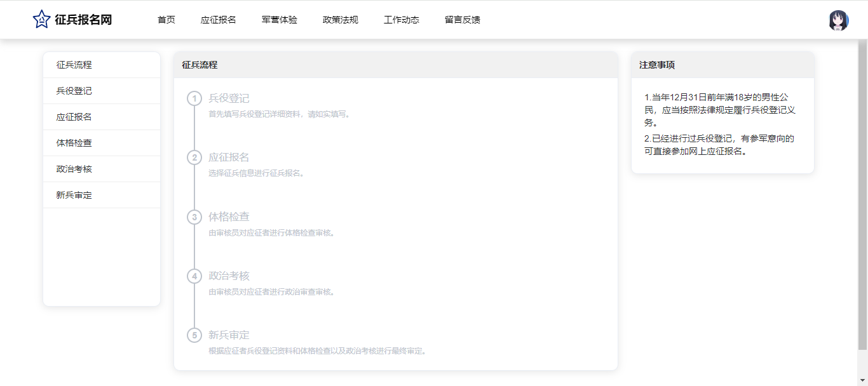This screenshot has width=868, height=386.
Task: Click notice item 2 about 网上应征报名
Action: pyautogui.click(x=719, y=145)
